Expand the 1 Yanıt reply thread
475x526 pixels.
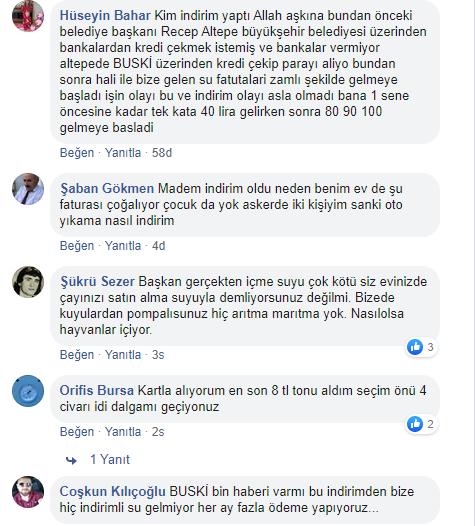pos(110,459)
